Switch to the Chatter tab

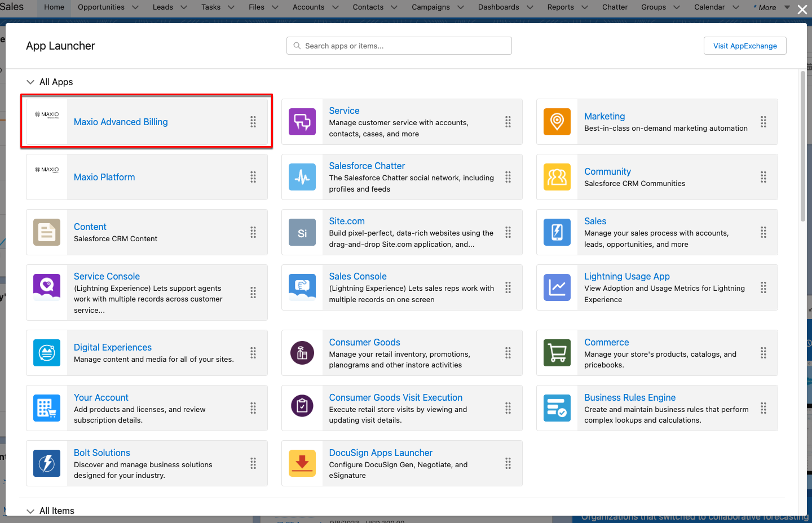pos(615,7)
